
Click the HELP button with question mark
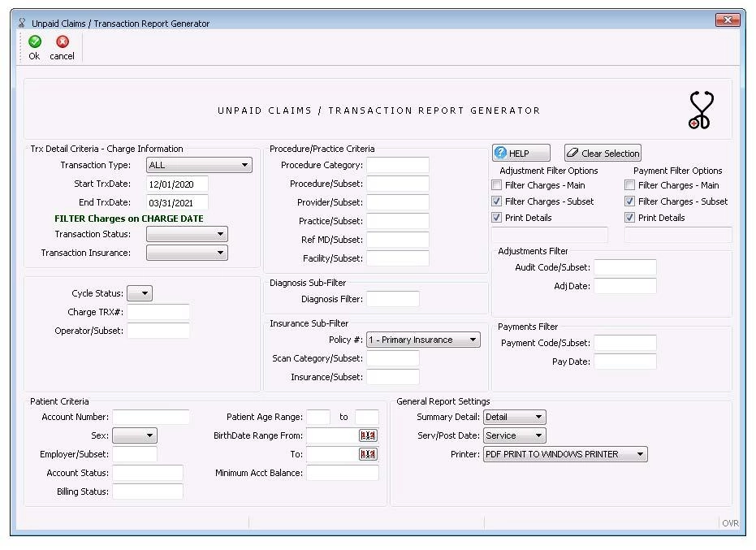pyautogui.click(x=520, y=153)
